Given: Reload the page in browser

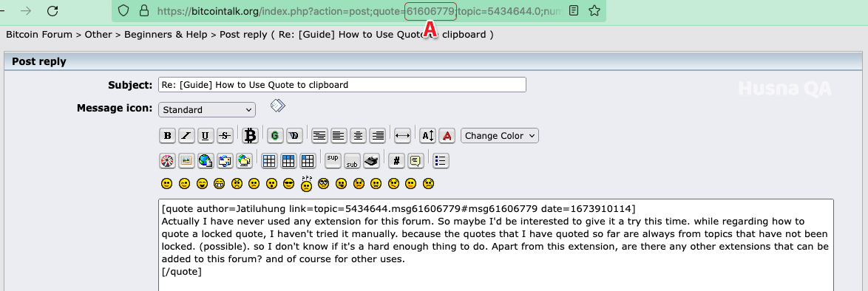Looking at the screenshot, I should click(52, 10).
